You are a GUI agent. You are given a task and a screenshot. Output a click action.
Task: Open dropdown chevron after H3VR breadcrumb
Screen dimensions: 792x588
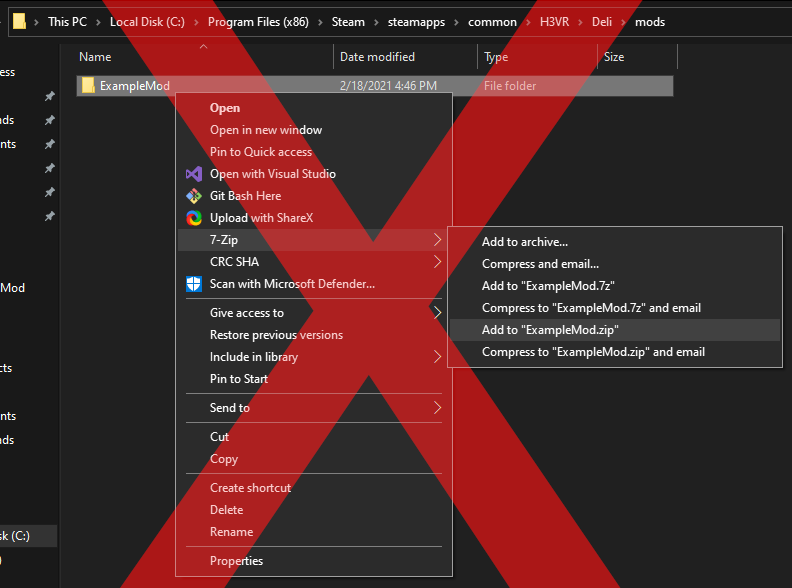[x=580, y=22]
